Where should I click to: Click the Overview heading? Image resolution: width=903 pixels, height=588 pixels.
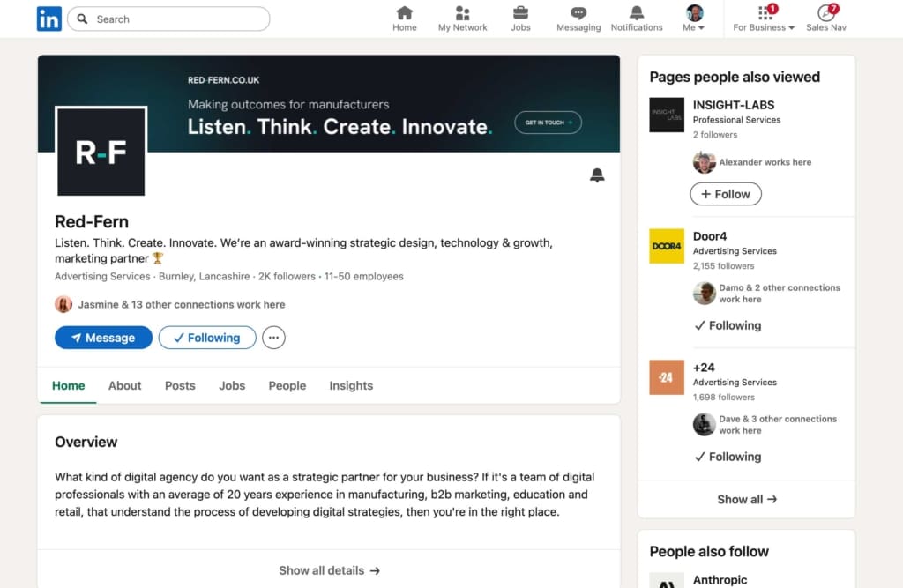(86, 442)
